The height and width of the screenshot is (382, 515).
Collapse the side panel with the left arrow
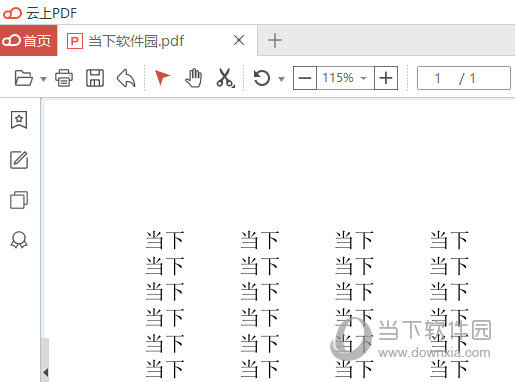(46, 372)
